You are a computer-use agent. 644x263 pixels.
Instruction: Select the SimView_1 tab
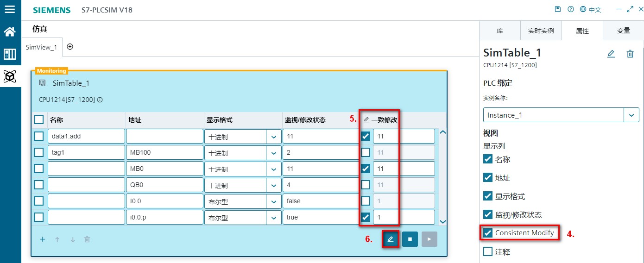(41, 47)
